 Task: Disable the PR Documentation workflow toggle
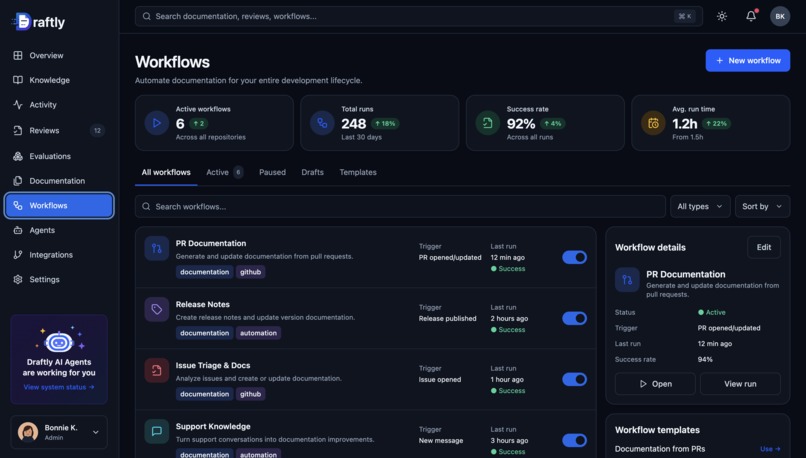tap(574, 258)
